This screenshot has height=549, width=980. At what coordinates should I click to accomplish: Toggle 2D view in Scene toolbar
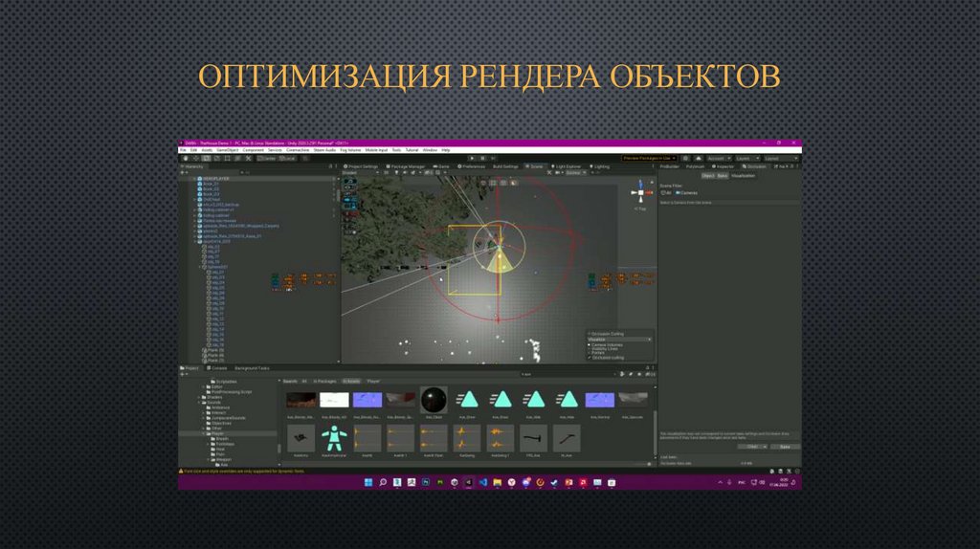[x=387, y=172]
